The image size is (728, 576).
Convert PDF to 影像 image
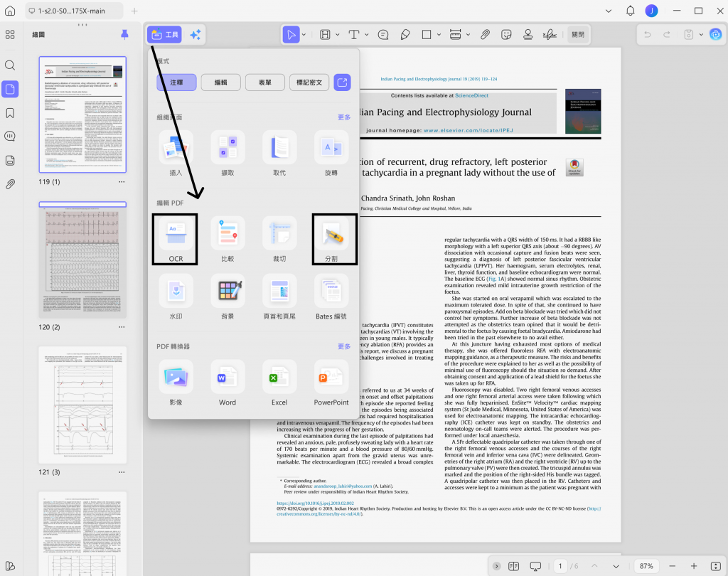(176, 383)
